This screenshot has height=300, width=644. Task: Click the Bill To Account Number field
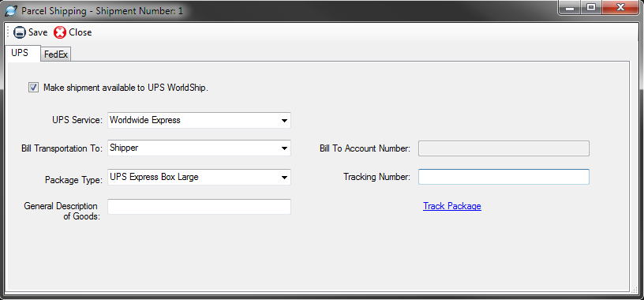(x=504, y=148)
